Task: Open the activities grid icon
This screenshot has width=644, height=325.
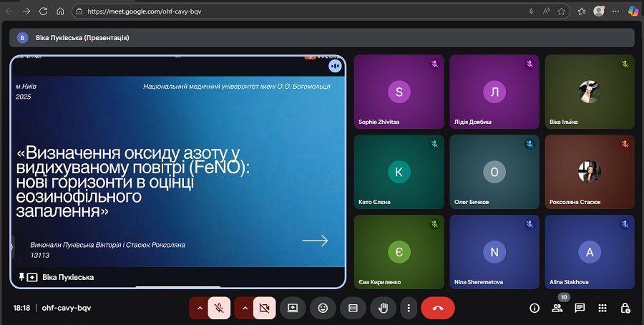Action: click(x=602, y=308)
